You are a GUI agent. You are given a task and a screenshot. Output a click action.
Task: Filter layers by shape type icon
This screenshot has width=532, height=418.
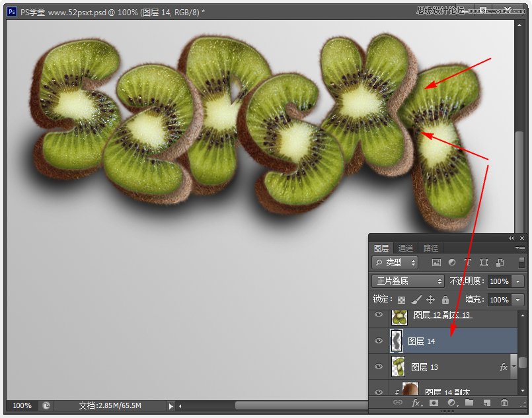(x=484, y=262)
